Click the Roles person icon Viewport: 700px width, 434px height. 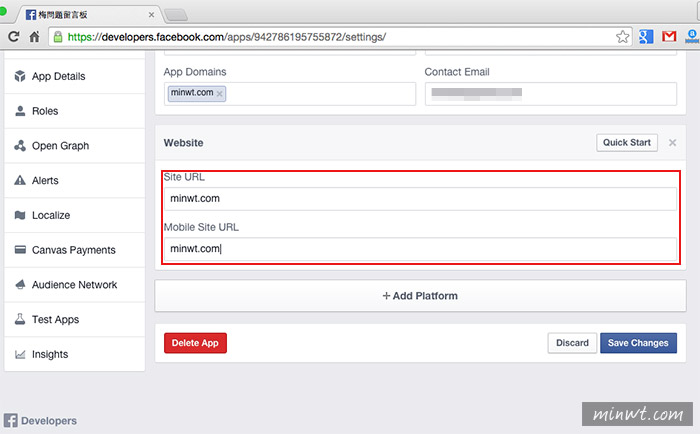click(x=20, y=111)
